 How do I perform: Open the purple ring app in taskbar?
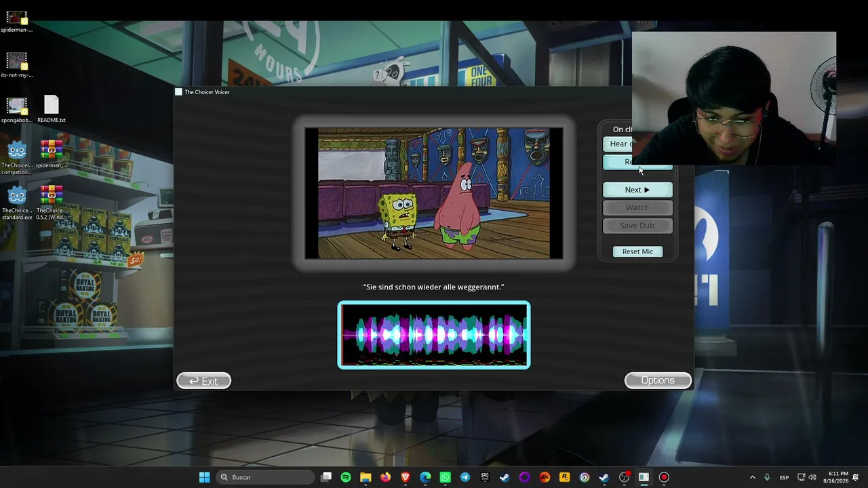pyautogui.click(x=524, y=477)
